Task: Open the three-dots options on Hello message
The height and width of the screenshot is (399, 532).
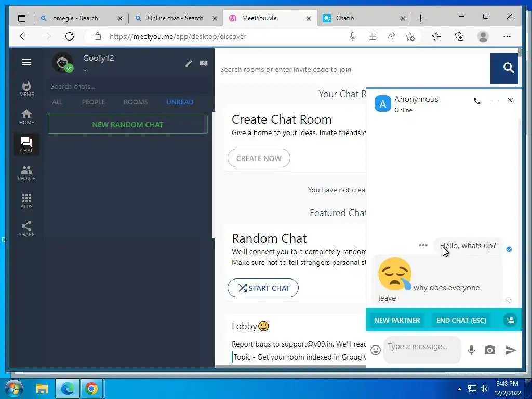Action: pos(423,245)
